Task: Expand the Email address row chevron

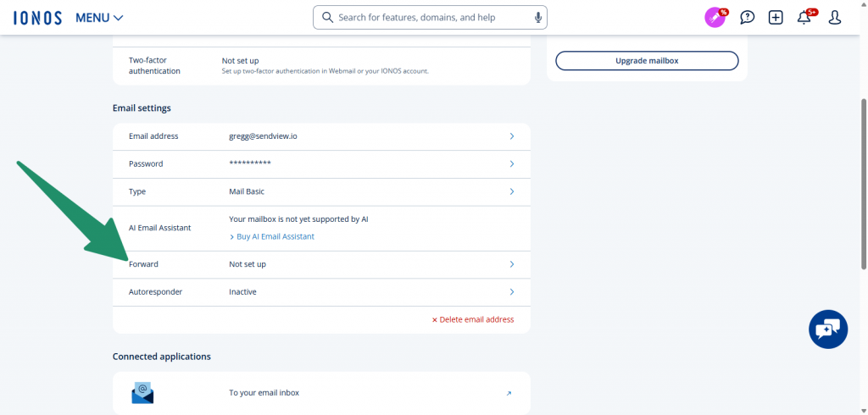Action: point(512,136)
